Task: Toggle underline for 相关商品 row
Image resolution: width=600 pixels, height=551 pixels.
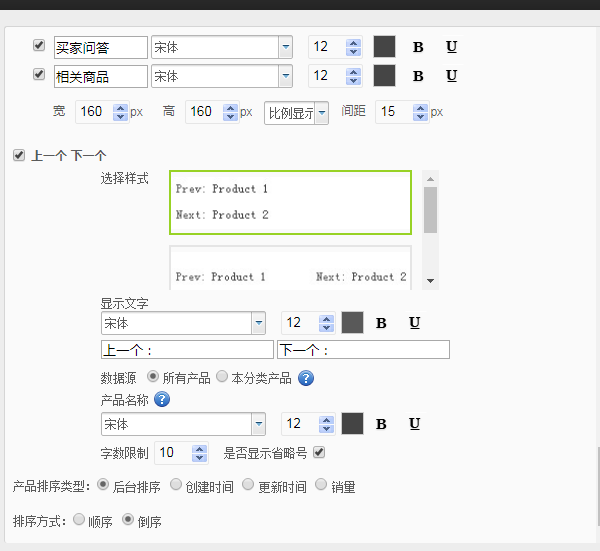Action: [x=451, y=76]
